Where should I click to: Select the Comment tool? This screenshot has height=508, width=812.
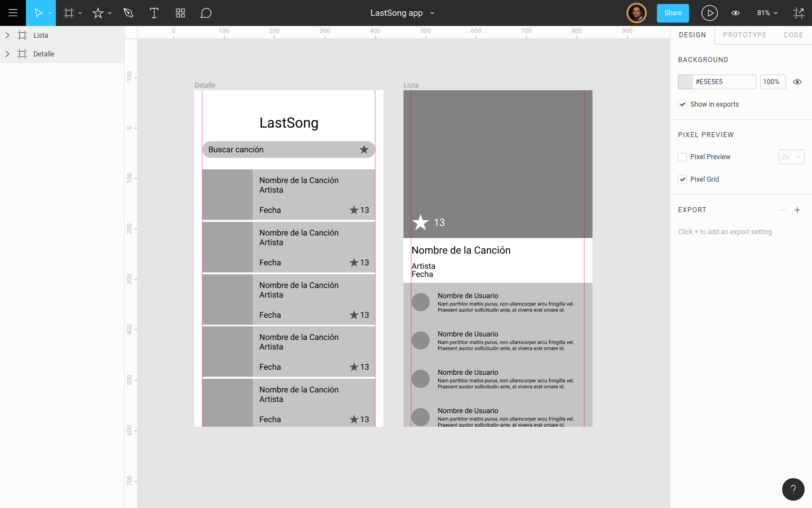click(x=206, y=13)
